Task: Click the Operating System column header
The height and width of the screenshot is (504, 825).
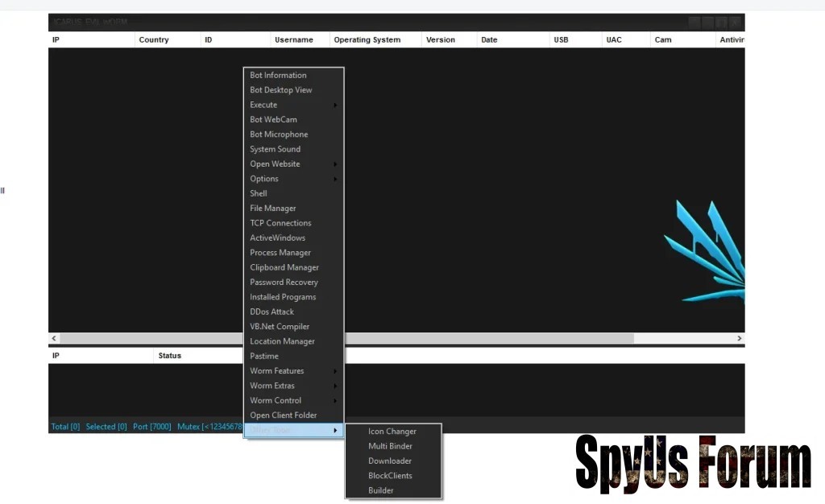Action: 367,39
